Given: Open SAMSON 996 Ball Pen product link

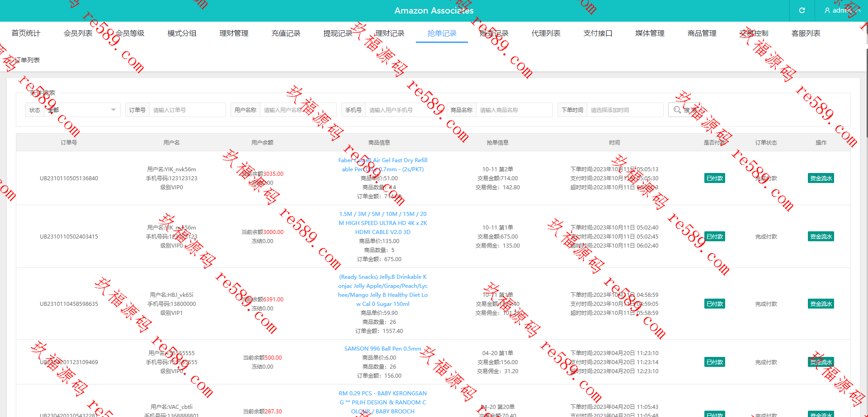Looking at the screenshot, I should [382, 348].
